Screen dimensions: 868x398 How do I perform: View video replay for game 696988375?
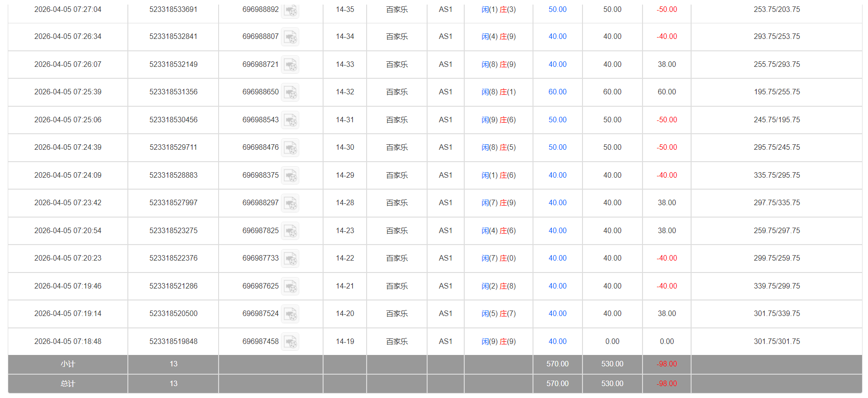[x=290, y=175]
